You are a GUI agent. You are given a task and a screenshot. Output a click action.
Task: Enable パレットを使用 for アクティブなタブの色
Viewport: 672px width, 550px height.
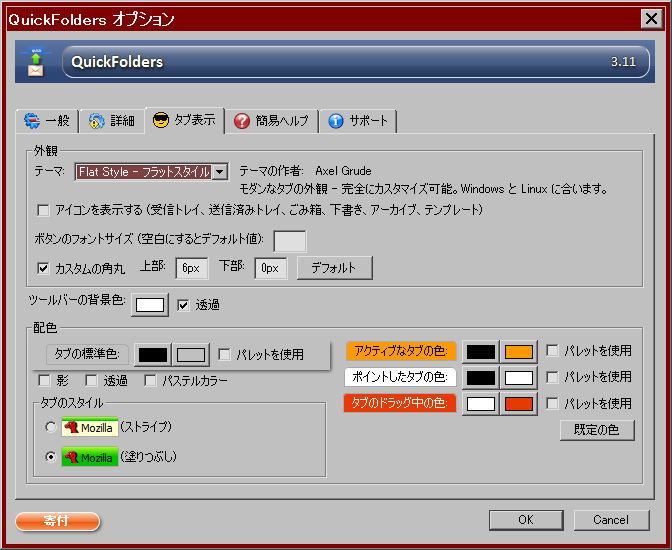(x=552, y=351)
